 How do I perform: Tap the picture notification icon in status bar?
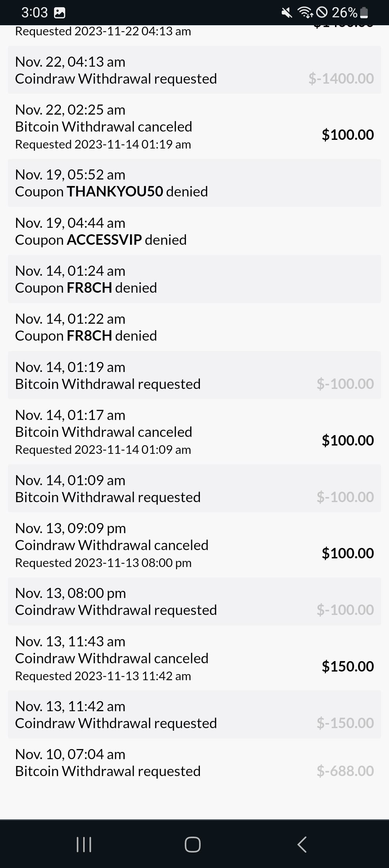click(x=59, y=13)
